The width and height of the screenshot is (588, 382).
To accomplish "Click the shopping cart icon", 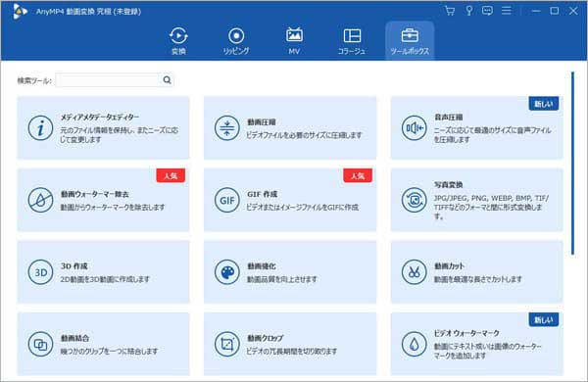I will pos(450,11).
